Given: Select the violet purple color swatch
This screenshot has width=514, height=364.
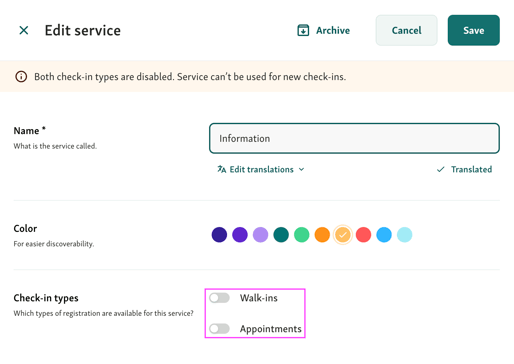Looking at the screenshot, I should pos(240,235).
